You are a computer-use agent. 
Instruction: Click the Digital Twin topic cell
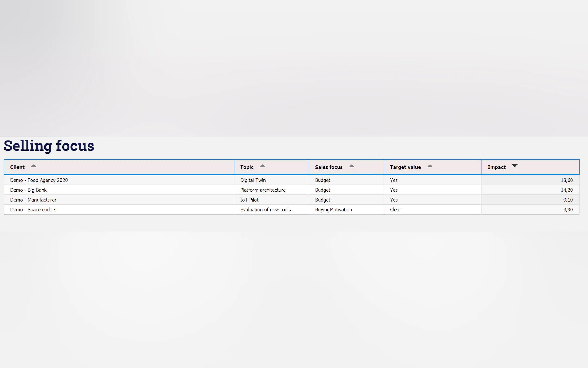[x=253, y=180]
